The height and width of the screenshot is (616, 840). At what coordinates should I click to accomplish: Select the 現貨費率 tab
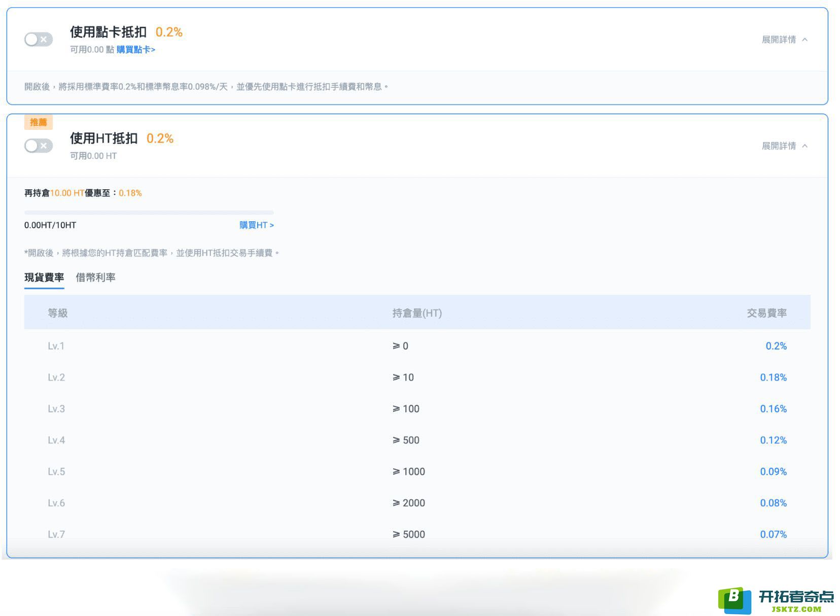[x=44, y=278]
